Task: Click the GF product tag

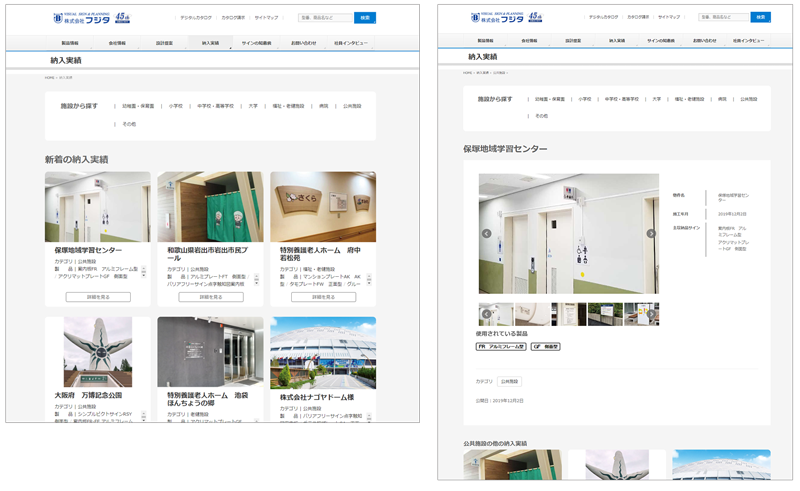Action: [545, 347]
